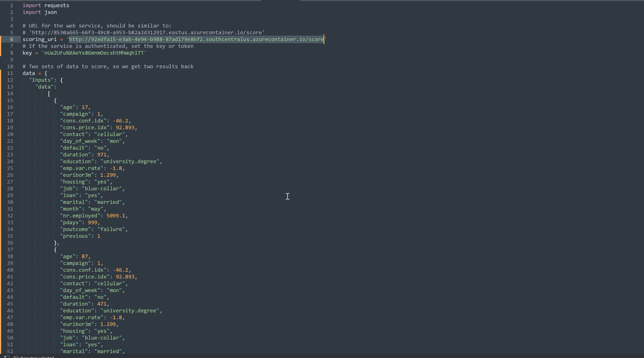Place cursor in the selected scoring URI string
Viewport: 644px width, 358px height.
[196, 39]
